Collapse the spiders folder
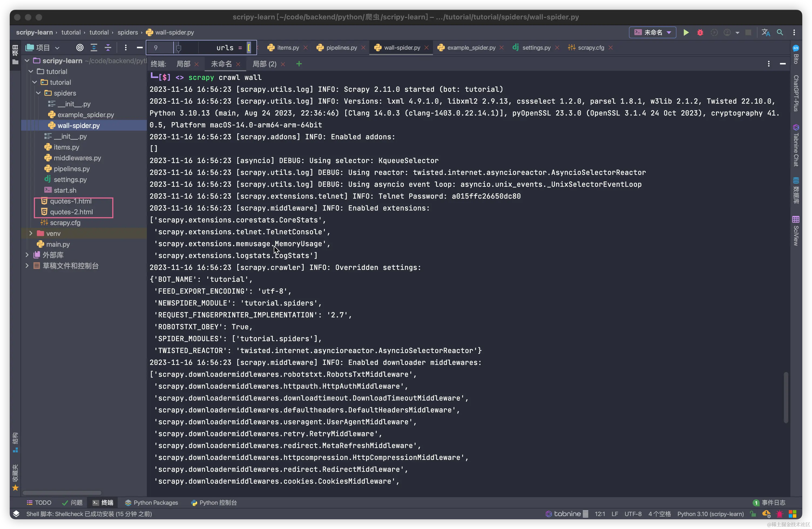 (39, 93)
